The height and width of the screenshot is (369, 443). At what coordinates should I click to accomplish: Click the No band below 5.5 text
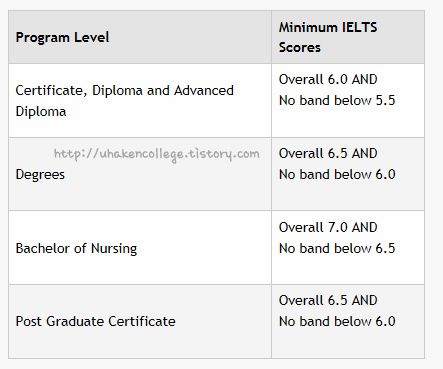point(337,100)
